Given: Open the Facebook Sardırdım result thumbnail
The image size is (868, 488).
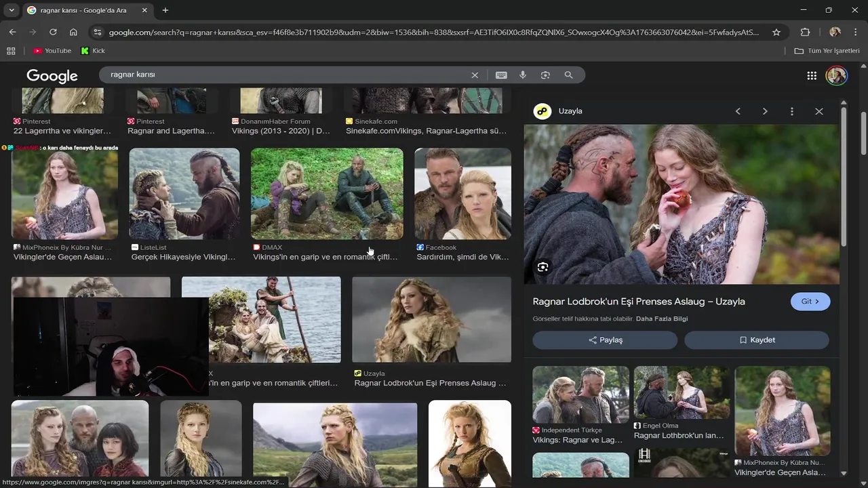Looking at the screenshot, I should click(x=463, y=194).
